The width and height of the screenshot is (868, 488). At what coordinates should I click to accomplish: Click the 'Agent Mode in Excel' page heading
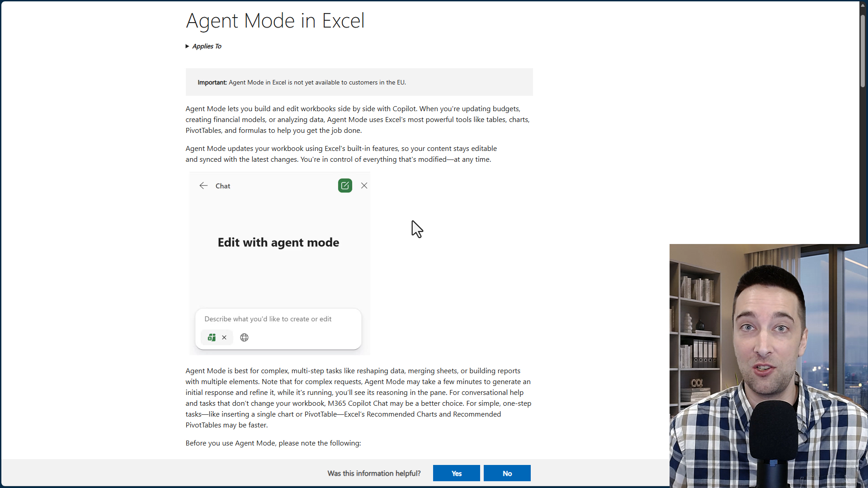click(275, 21)
